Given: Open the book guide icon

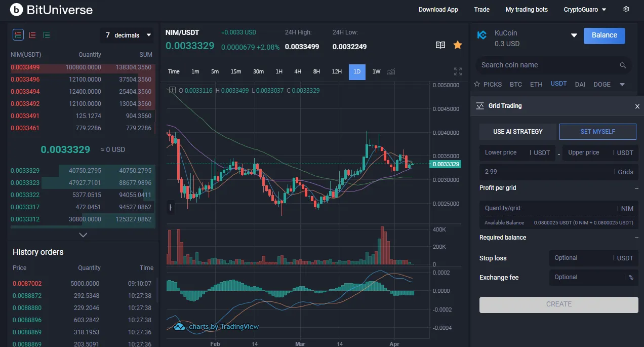Looking at the screenshot, I should click(x=440, y=45).
